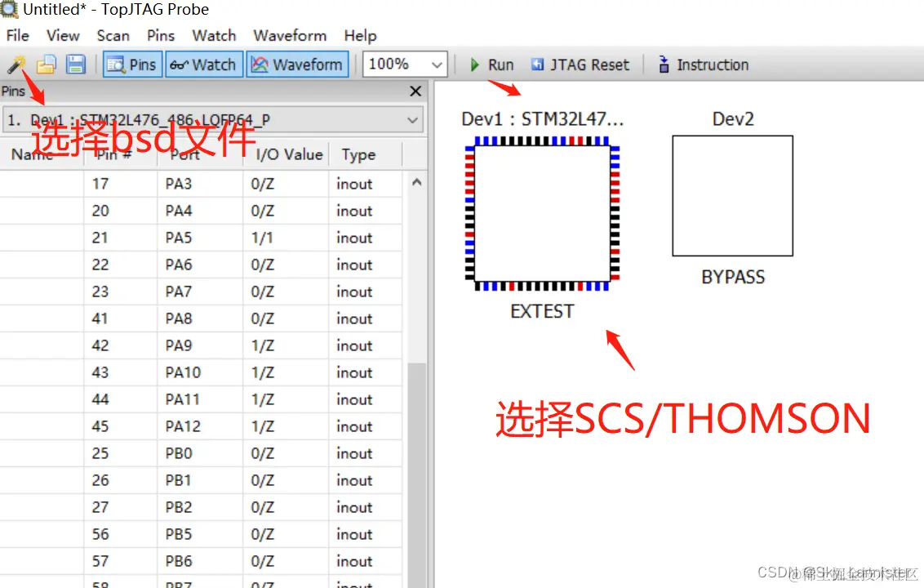Image resolution: width=924 pixels, height=588 pixels.
Task: Select the PA7 pin row
Action: tap(201, 292)
